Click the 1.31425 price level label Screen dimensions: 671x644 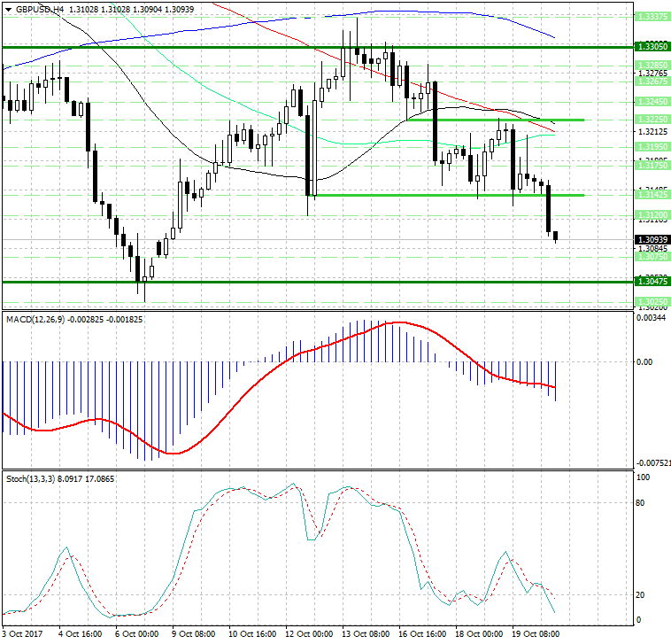652,194
